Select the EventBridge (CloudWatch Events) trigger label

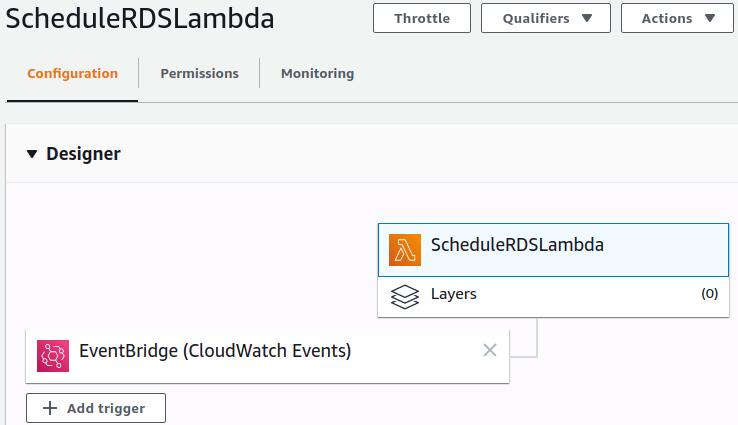coord(215,351)
